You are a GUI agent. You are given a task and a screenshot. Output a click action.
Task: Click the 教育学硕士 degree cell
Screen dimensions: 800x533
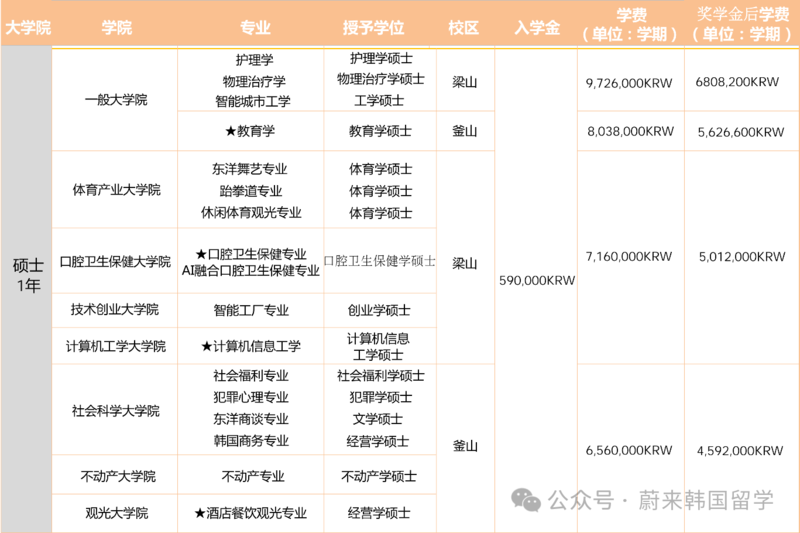380,131
